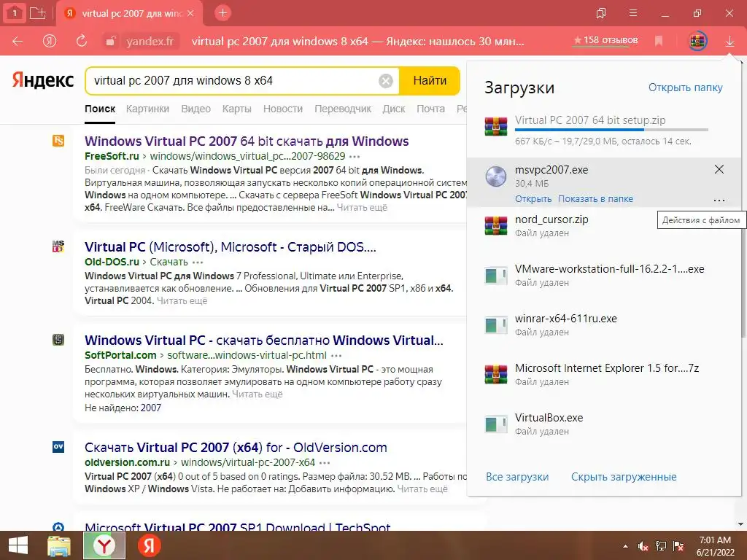The image size is (747, 560).
Task: Close the virtual pc 2007 tab
Action: tap(190, 13)
